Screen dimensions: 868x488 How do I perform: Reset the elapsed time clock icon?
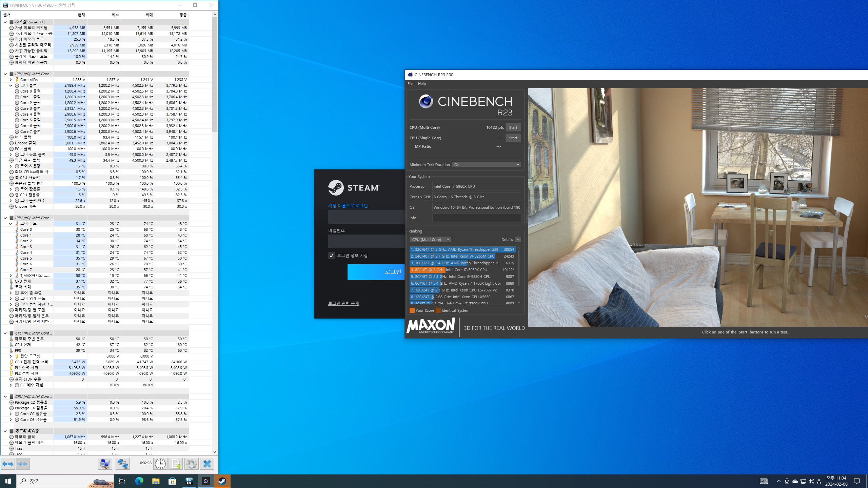tap(160, 464)
